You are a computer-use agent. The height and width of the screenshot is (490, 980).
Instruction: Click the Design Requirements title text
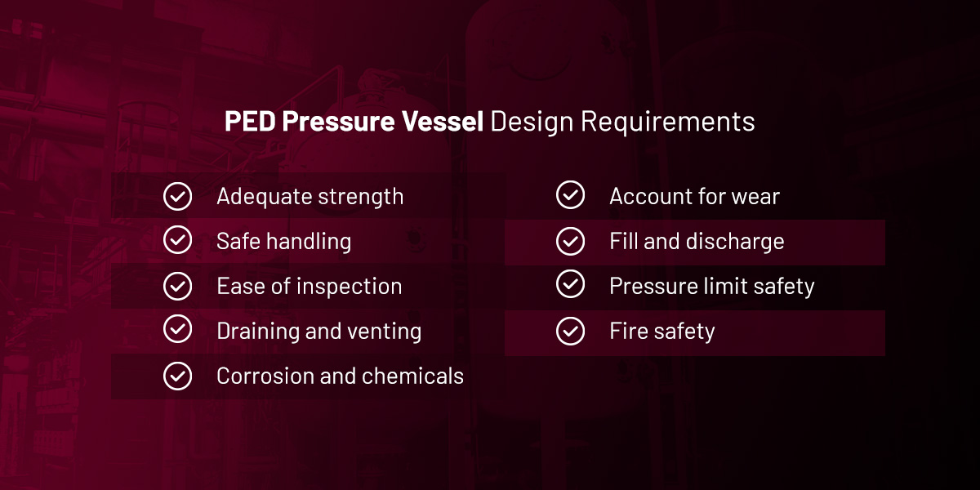pos(623,122)
